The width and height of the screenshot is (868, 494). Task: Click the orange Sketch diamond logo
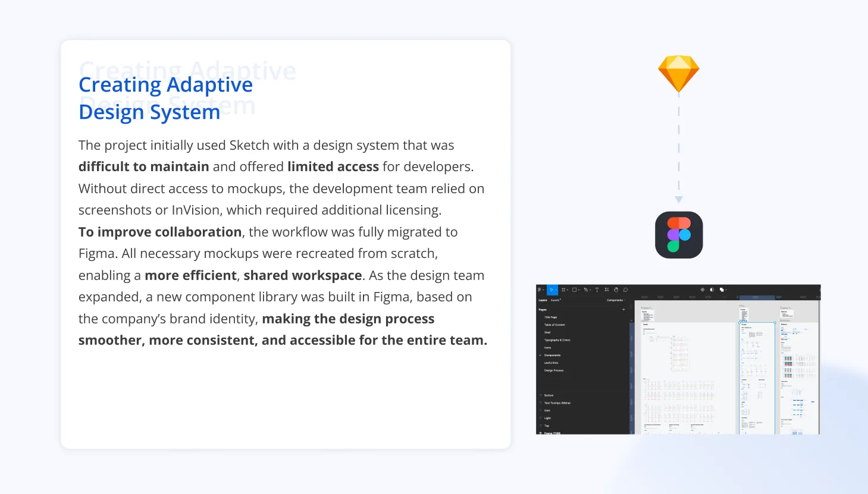[x=679, y=74]
